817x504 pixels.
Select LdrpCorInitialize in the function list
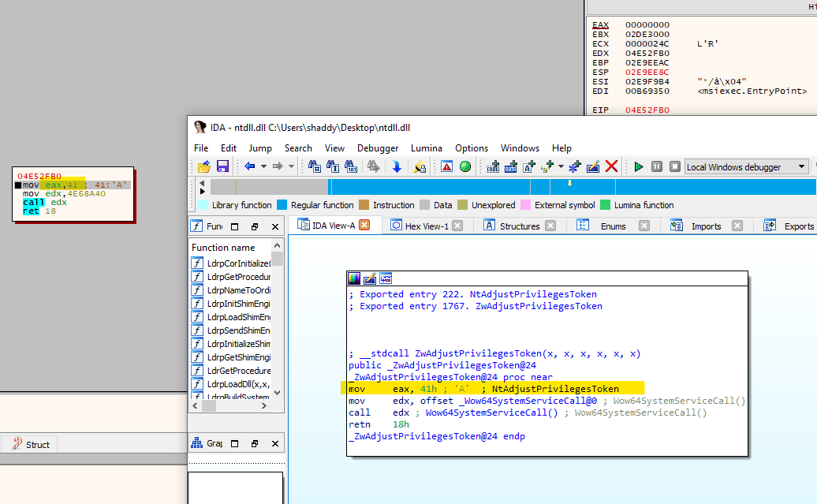231,263
